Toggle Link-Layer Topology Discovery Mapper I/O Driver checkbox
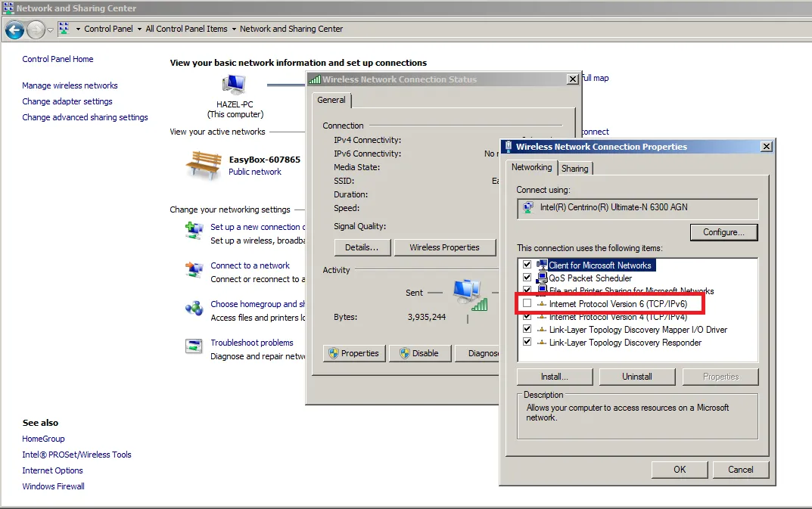This screenshot has height=509, width=812. (527, 329)
